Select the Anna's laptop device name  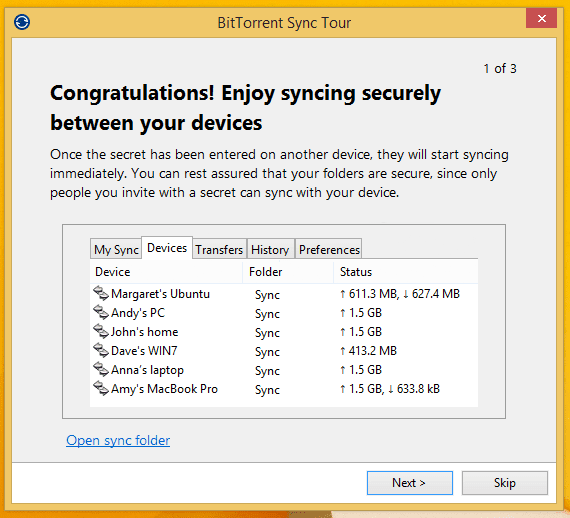(x=147, y=370)
